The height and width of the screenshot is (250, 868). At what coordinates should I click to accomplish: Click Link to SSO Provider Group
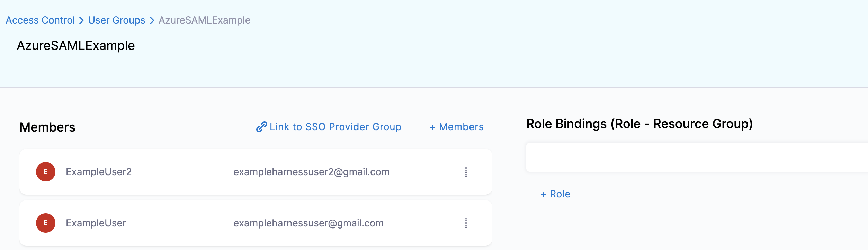(335, 127)
